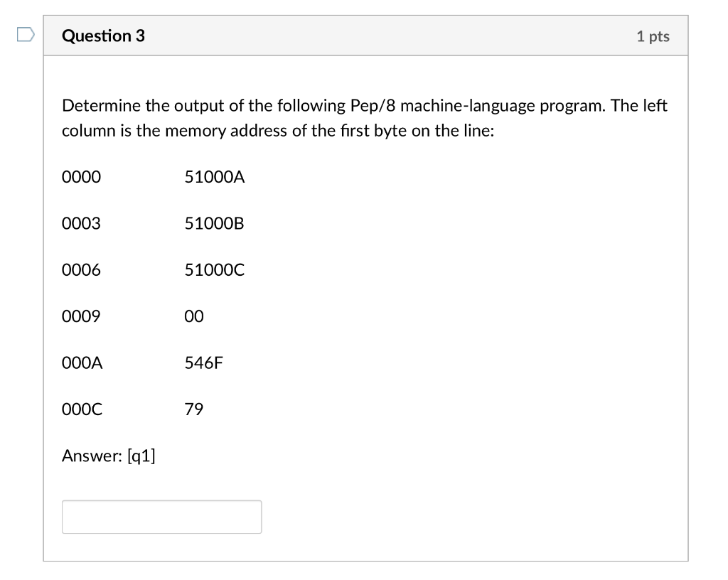Click the machine code value 51000C
Viewport: 728px width, 580px height.
click(214, 270)
